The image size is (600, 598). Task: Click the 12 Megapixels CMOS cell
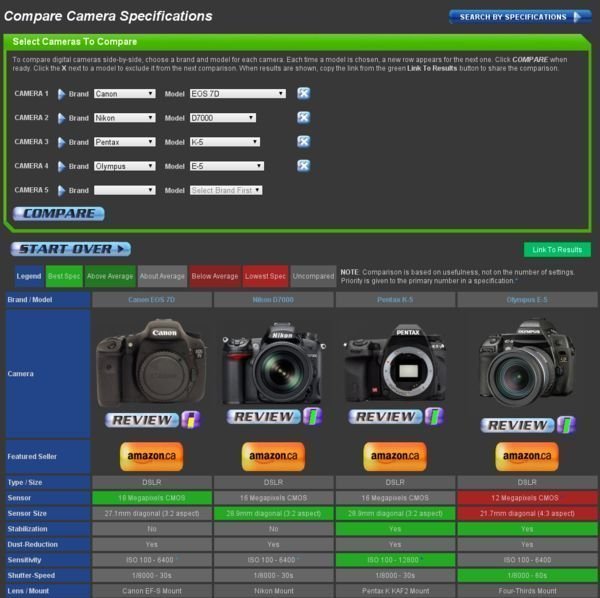527,498
